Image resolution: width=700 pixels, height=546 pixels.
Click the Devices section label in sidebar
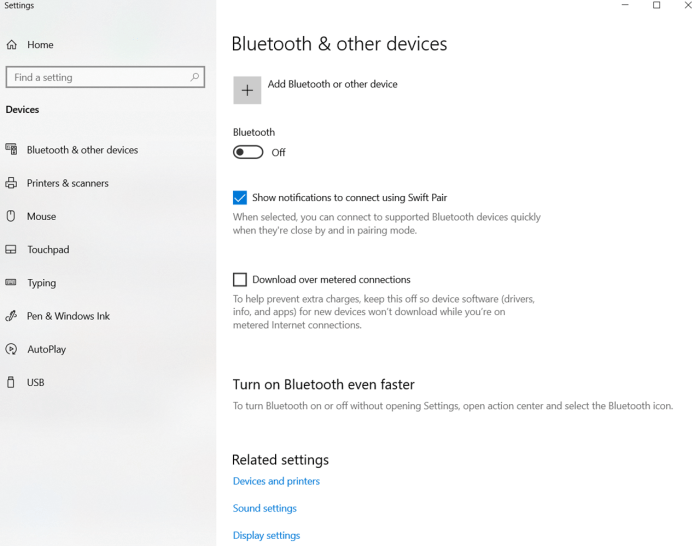22,109
